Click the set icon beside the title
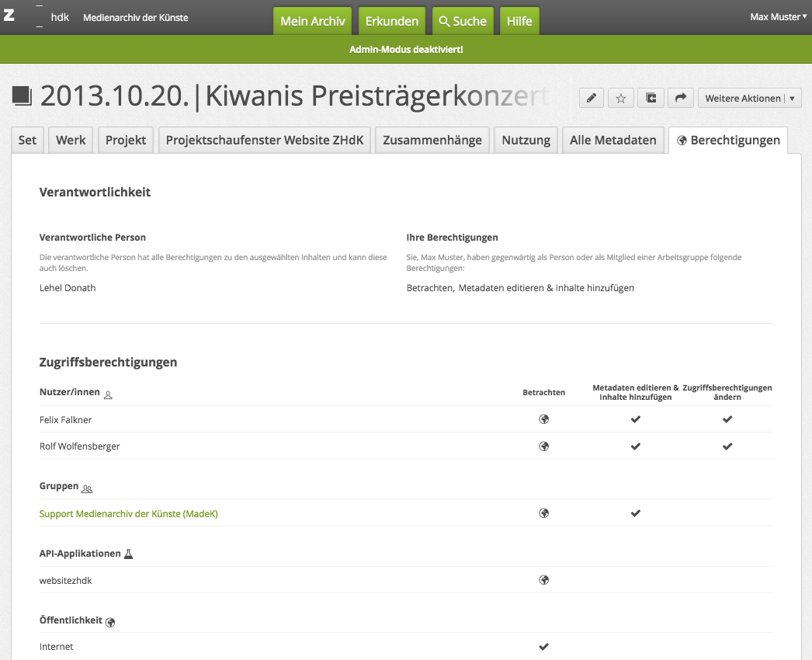Screen dimensions: 812x660 [x=22, y=96]
